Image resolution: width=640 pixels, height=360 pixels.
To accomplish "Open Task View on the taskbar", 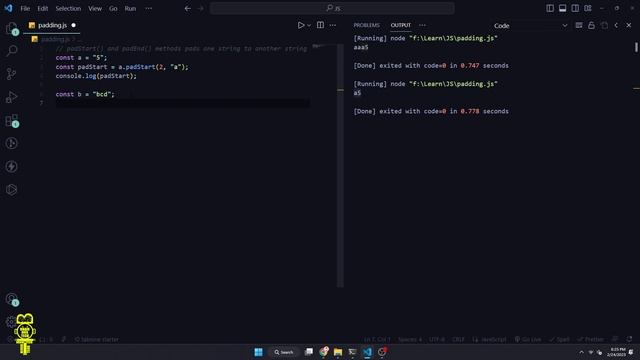I will pyautogui.click(x=309, y=352).
